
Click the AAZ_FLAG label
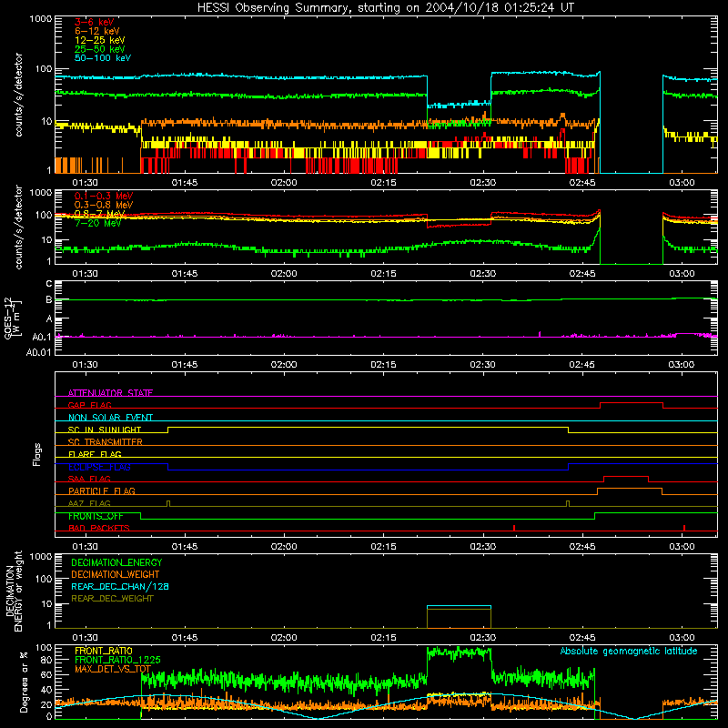(89, 503)
